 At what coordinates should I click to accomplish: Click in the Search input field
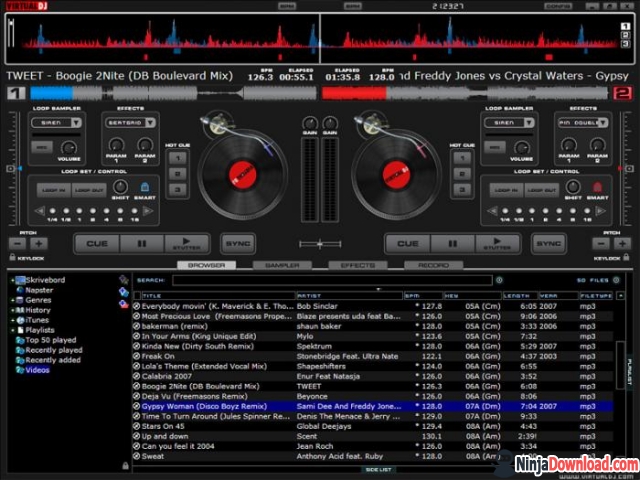point(332,280)
